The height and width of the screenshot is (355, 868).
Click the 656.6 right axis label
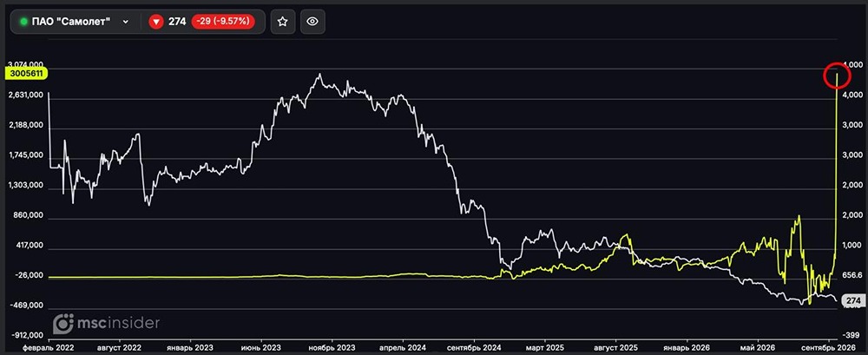[x=852, y=275]
